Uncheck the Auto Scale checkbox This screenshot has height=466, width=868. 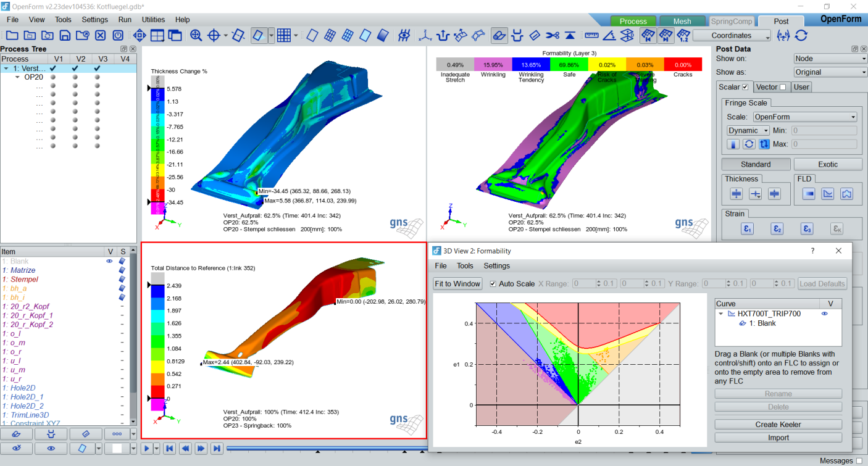(x=493, y=284)
